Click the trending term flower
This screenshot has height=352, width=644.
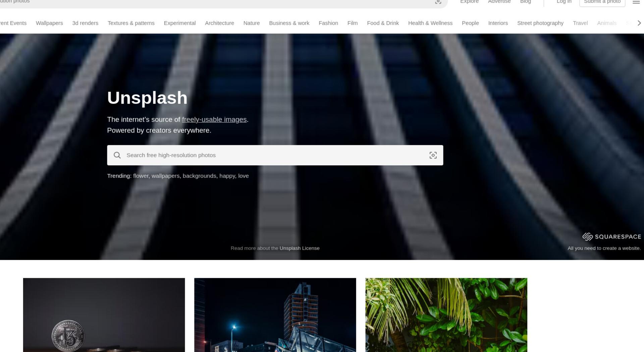pos(141,176)
